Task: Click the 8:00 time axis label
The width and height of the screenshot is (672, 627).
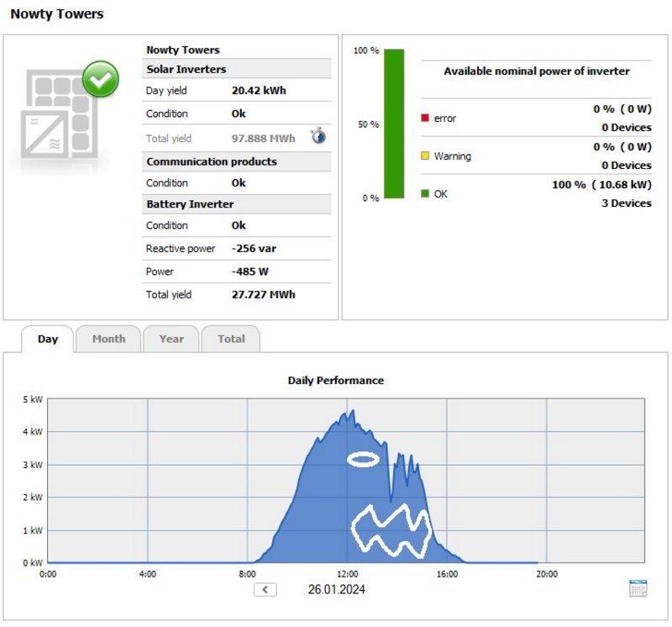Action: tap(247, 574)
